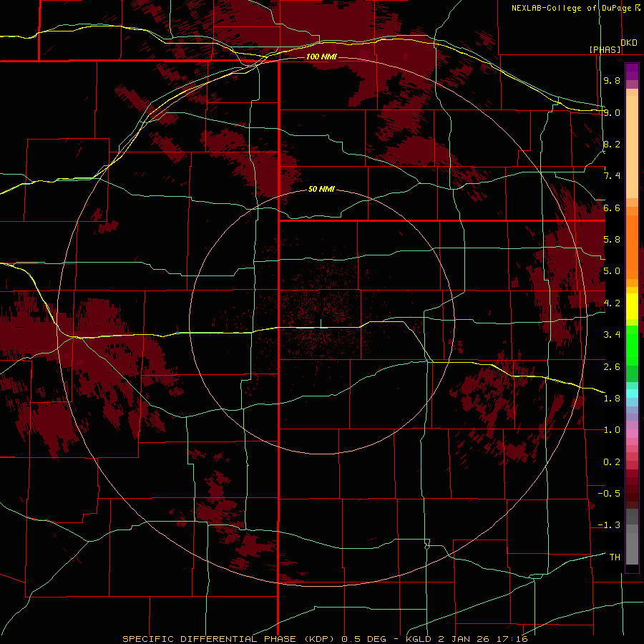Image resolution: width=644 pixels, height=644 pixels.
Task: Click the 1.8 legend value
Action: click(612, 399)
